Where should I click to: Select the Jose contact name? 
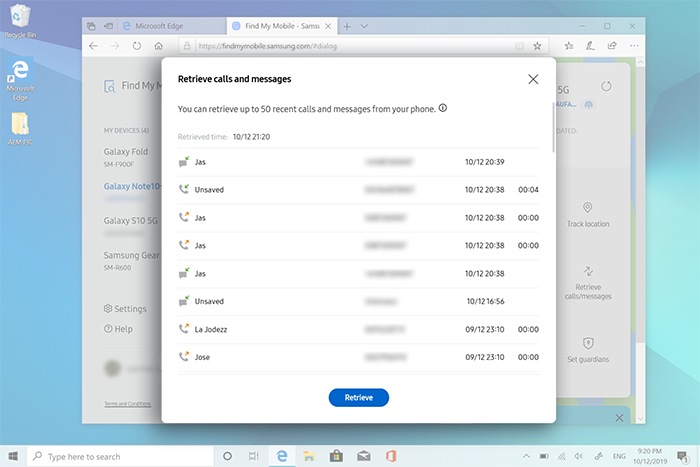click(x=202, y=357)
